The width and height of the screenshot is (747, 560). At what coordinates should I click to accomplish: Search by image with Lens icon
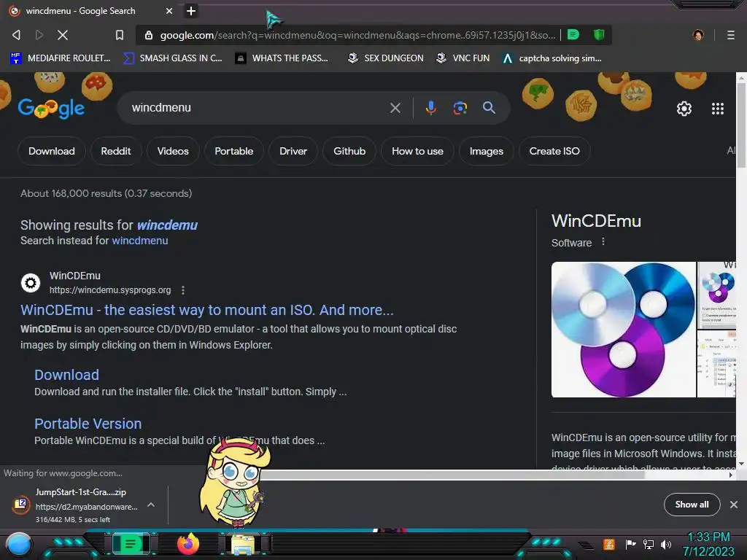(460, 108)
